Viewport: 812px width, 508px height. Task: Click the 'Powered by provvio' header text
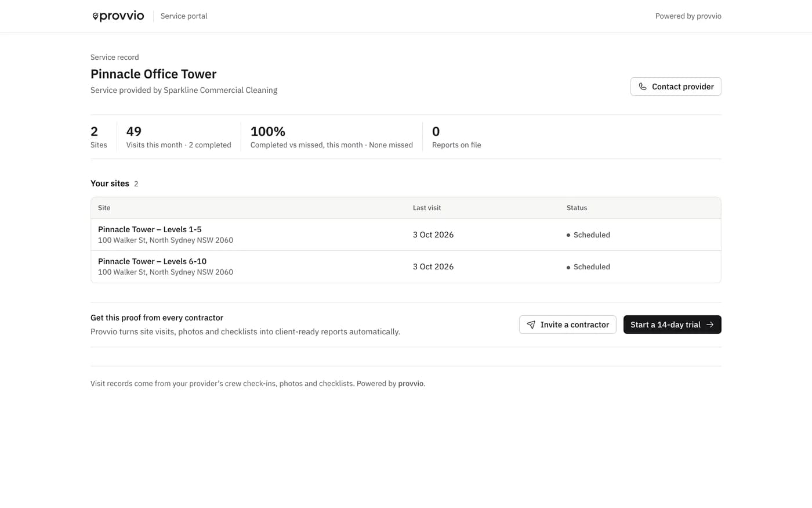pyautogui.click(x=688, y=16)
